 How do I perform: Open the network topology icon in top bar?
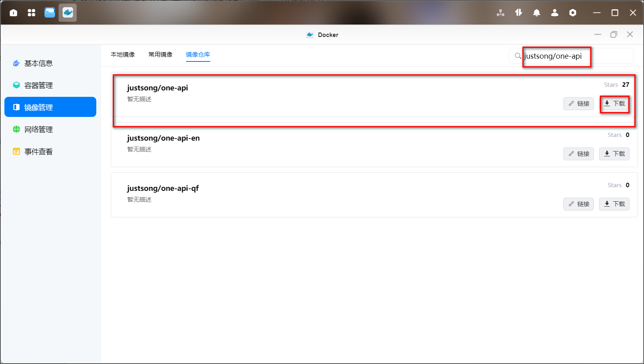coord(500,13)
